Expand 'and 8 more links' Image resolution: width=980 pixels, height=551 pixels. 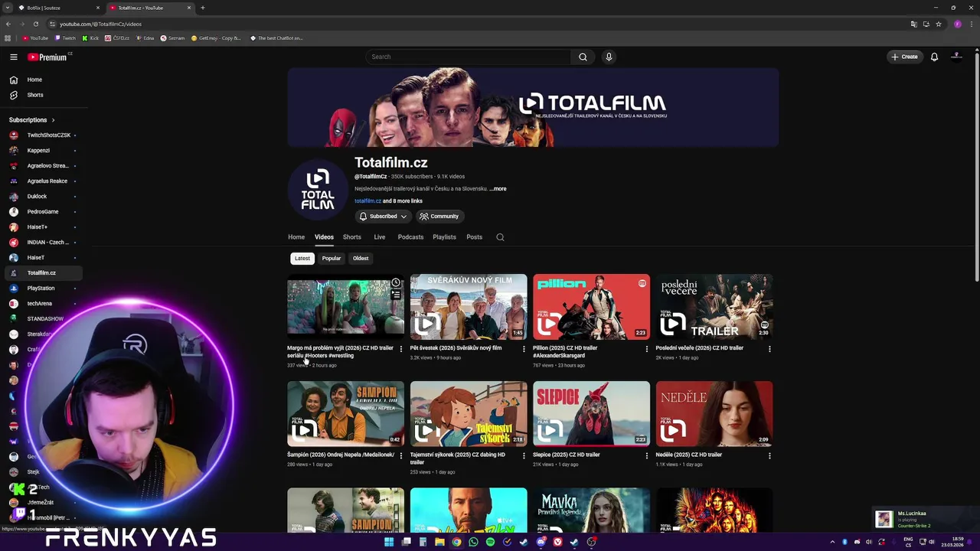(x=403, y=201)
